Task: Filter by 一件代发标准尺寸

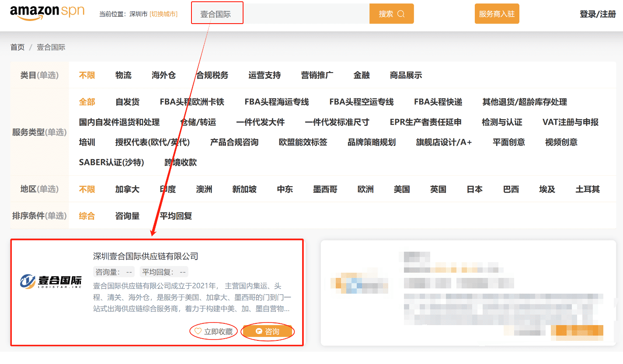Action: click(337, 122)
